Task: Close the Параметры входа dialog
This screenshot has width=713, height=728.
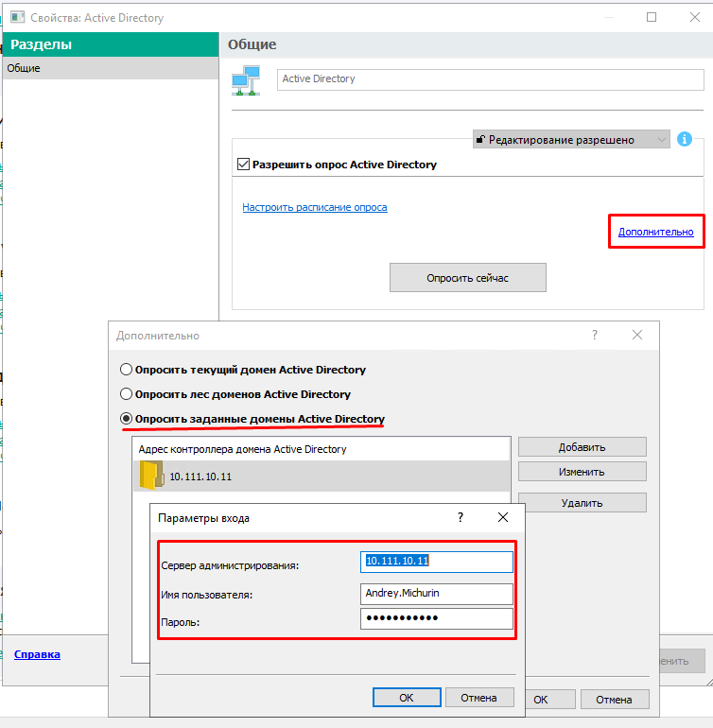Action: (x=502, y=517)
